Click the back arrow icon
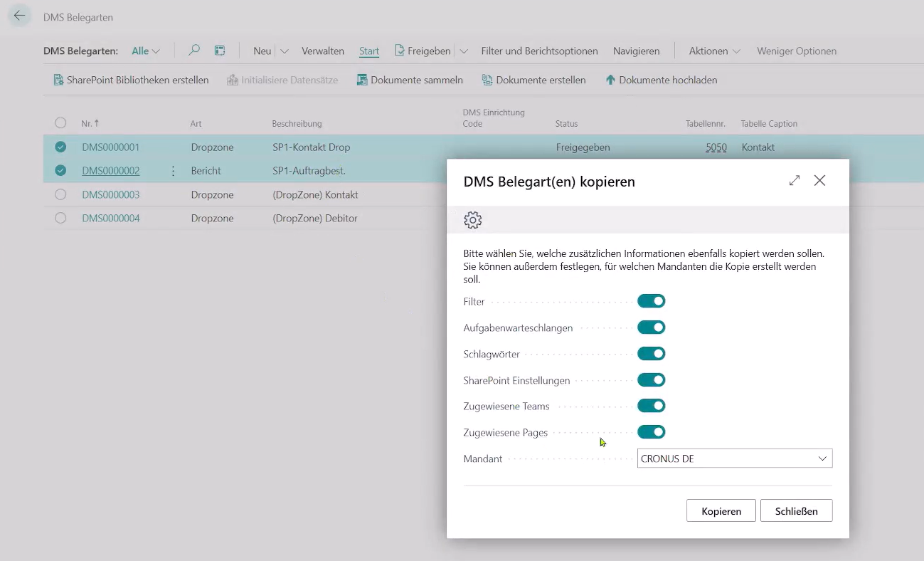The image size is (924, 561). click(19, 16)
